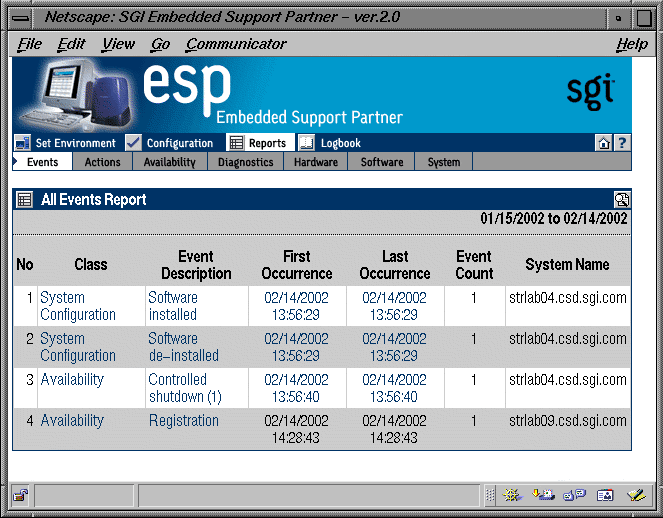
Task: Open Address Book from component bar
Action: tap(605, 495)
